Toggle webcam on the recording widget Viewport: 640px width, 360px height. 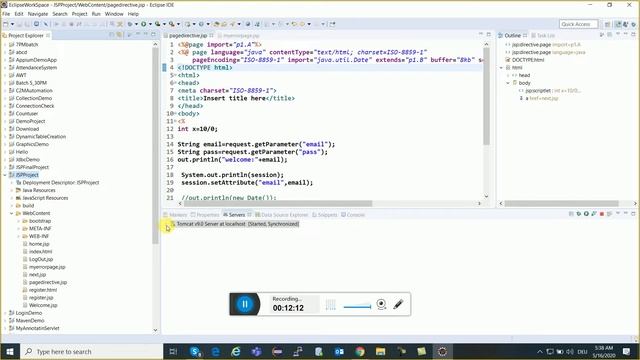[381, 304]
